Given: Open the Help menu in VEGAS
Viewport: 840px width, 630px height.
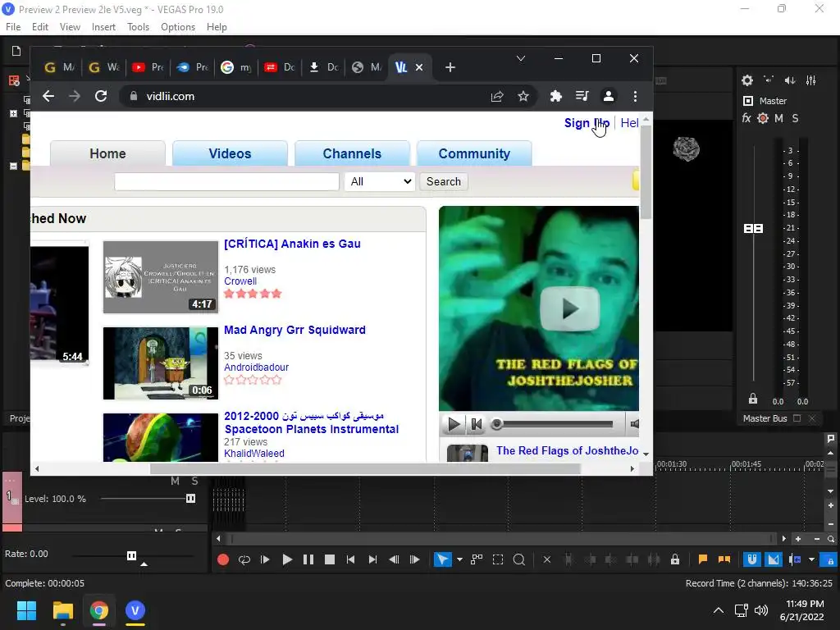Looking at the screenshot, I should pyautogui.click(x=217, y=27).
